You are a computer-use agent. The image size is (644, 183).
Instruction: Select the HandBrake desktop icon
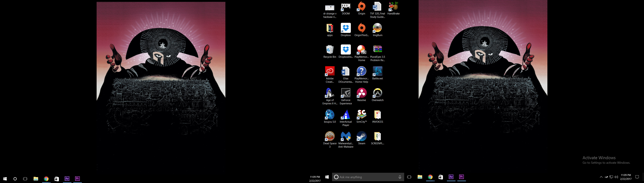point(393,8)
